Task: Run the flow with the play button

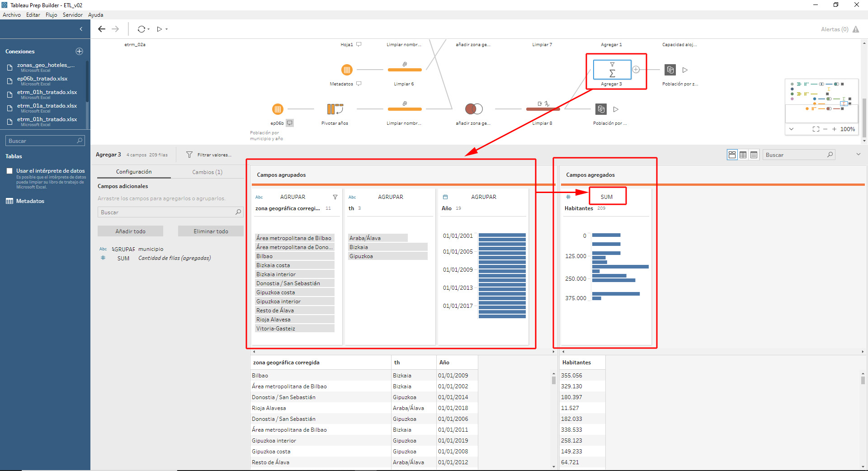Action: tap(160, 29)
